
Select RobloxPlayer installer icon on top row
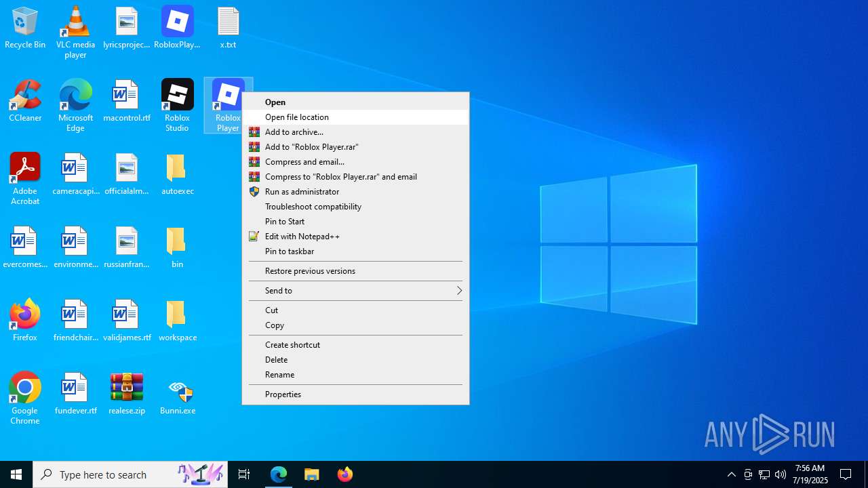177,28
